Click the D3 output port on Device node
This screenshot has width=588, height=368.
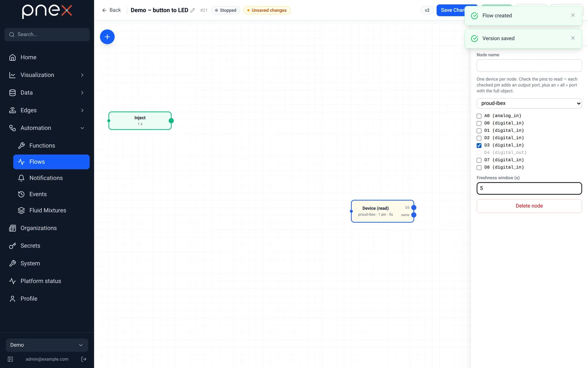414,208
